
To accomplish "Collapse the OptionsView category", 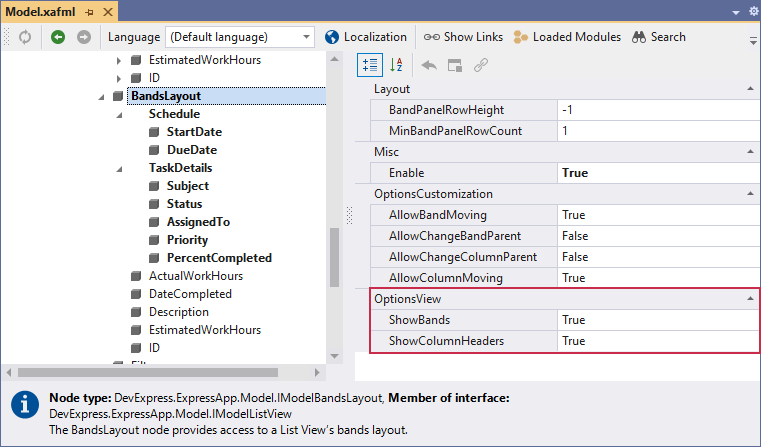I will point(750,298).
